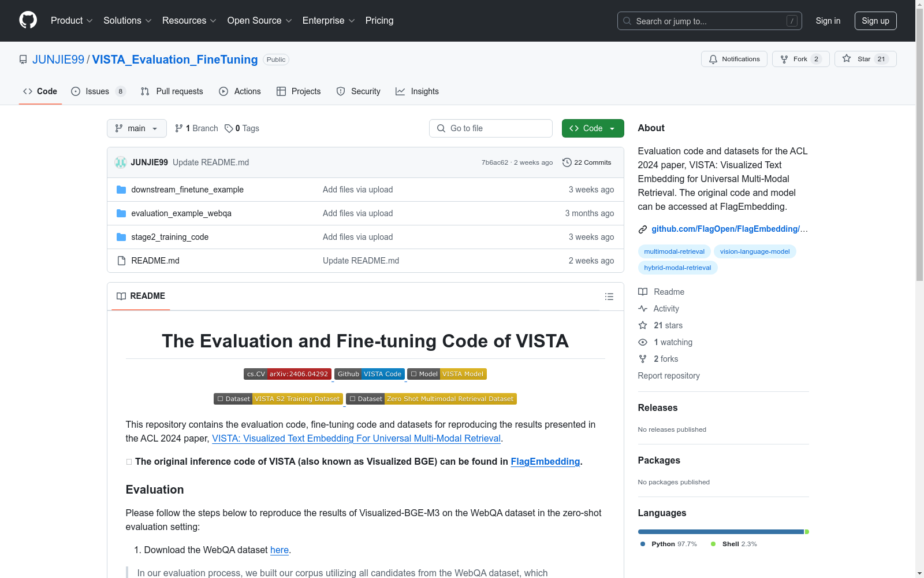Open the Pull requests tab
Screen dimensions: 924x578
[172, 91]
